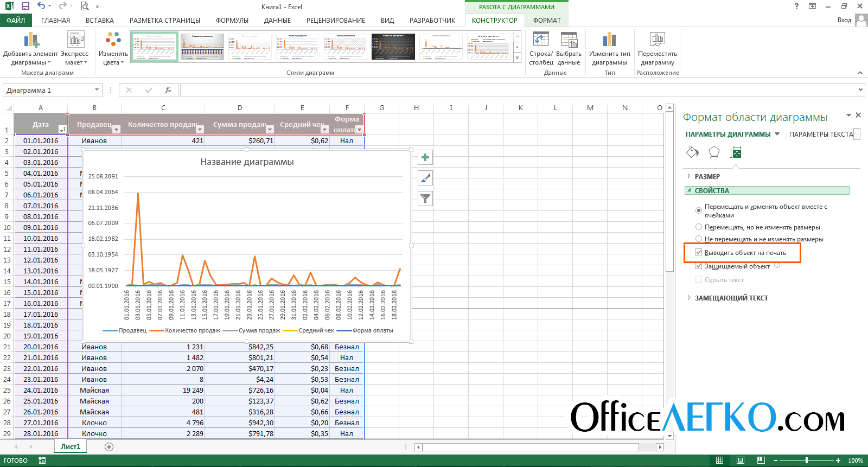The height and width of the screenshot is (467, 868).
Task: Click Switch Row/Column icon
Action: pos(541,40)
